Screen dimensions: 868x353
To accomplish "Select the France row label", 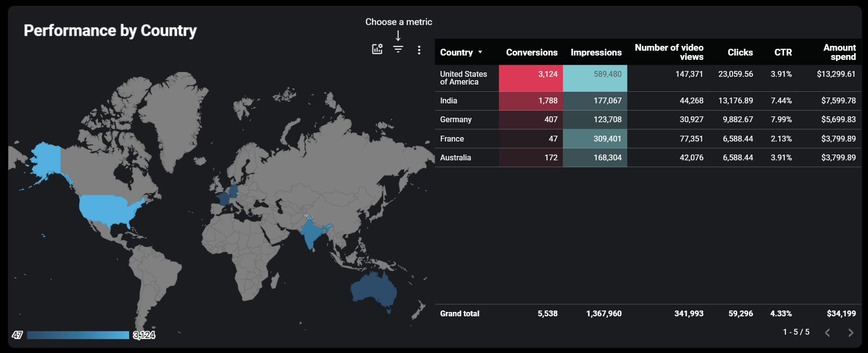I will tap(452, 139).
